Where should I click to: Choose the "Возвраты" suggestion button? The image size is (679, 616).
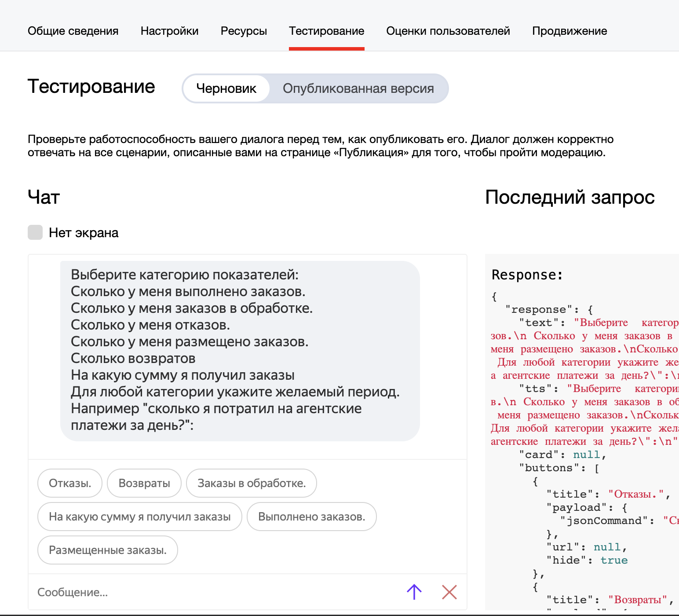click(144, 483)
